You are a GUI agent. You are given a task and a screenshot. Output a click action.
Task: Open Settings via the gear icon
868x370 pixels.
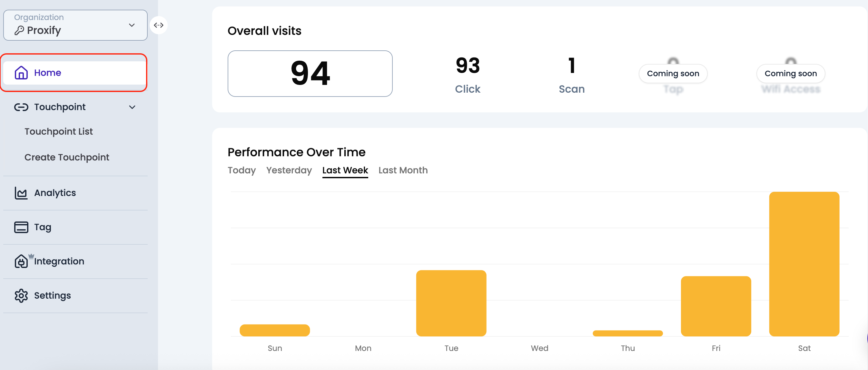point(21,295)
